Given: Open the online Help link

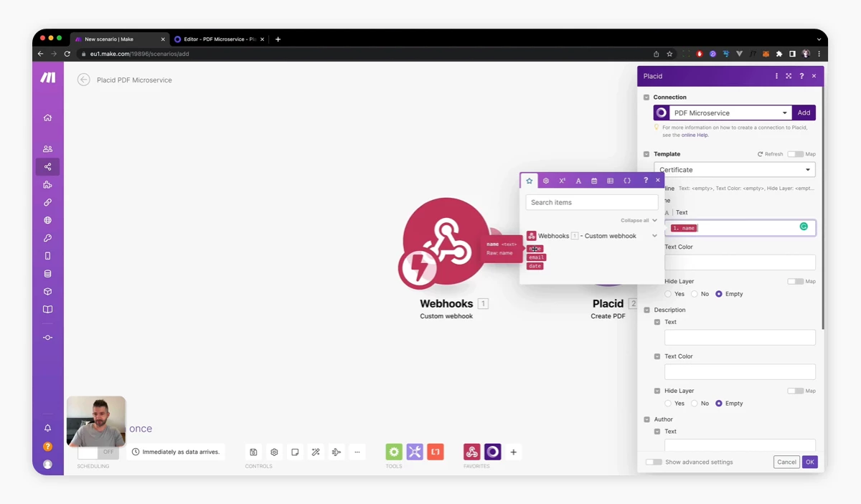Looking at the screenshot, I should pyautogui.click(x=695, y=135).
